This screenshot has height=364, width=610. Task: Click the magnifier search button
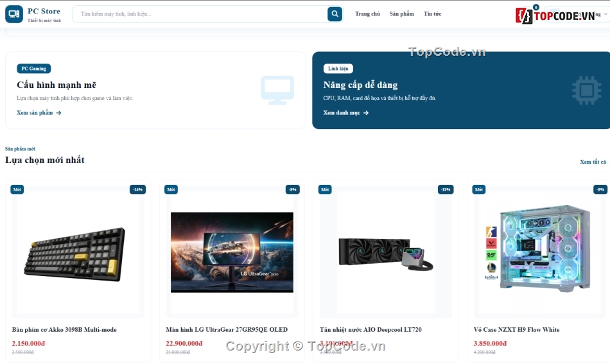335,14
